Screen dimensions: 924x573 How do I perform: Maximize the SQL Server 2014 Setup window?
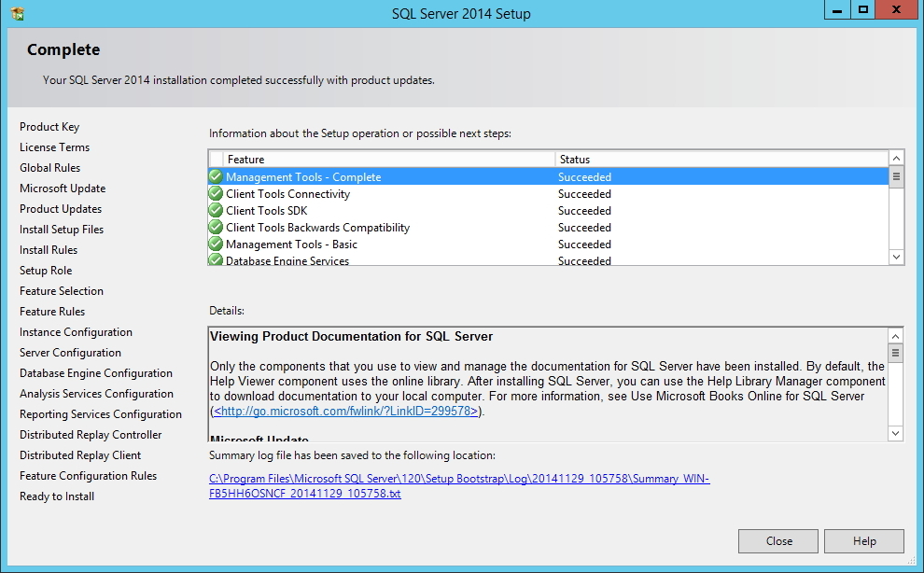point(862,10)
